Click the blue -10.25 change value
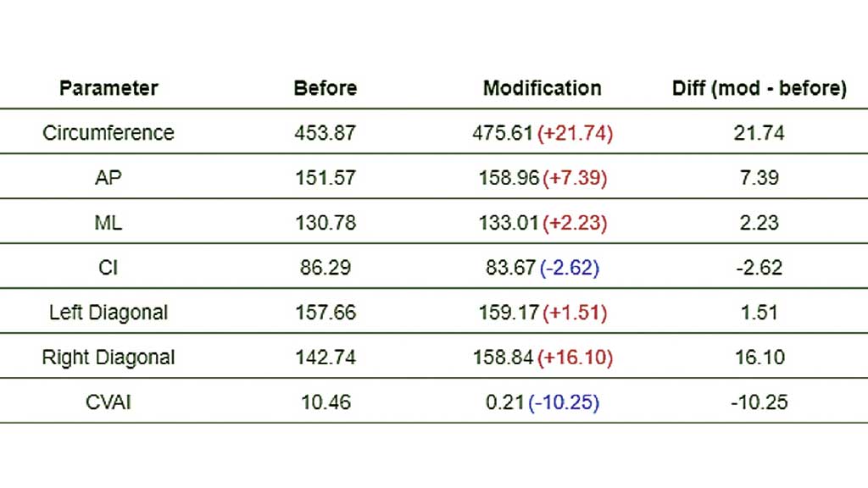Viewport: 868px width, 488px height. pos(564,402)
